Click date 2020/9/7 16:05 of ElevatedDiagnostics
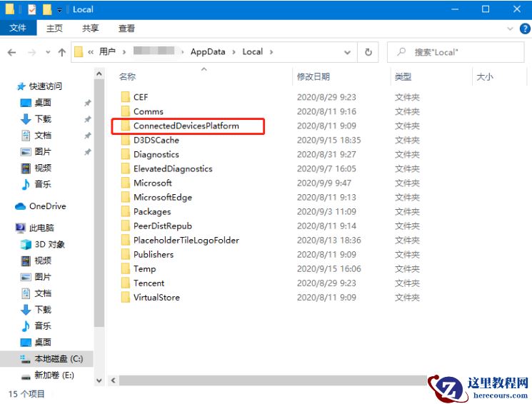Screen dimensions: 532x404 tap(326, 168)
